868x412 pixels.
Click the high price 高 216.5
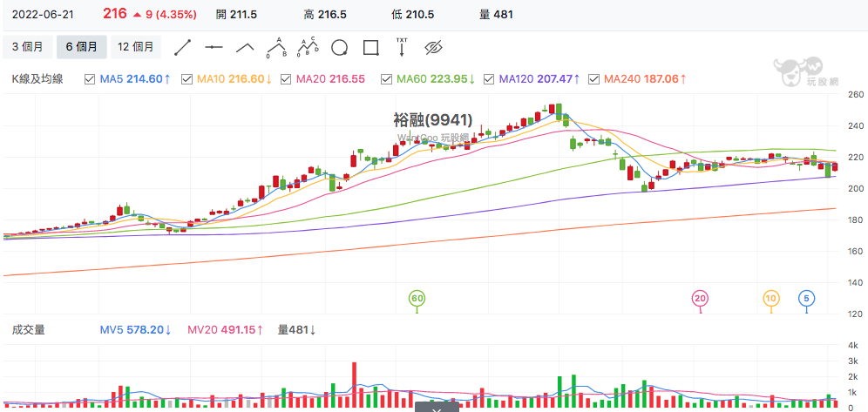[326, 15]
